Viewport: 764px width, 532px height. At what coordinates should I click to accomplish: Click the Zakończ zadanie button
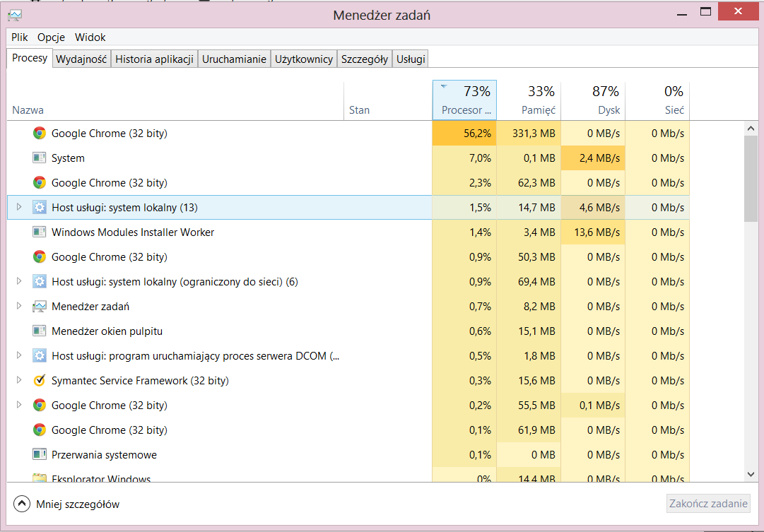point(708,504)
